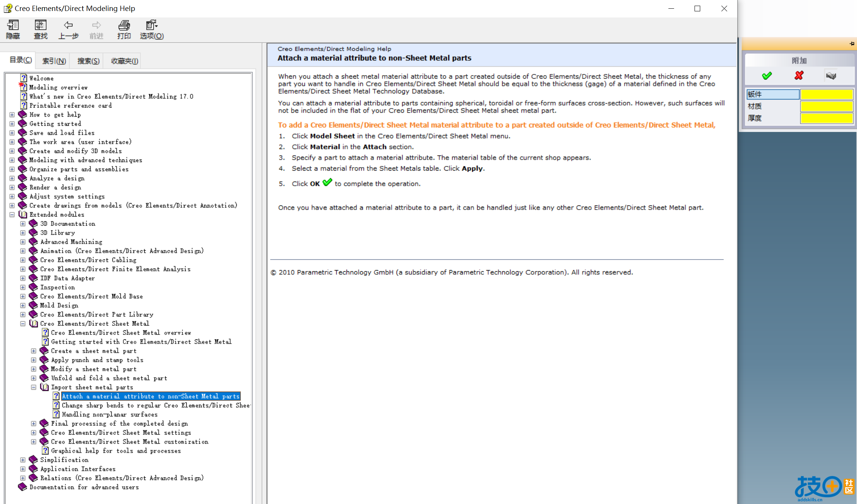The width and height of the screenshot is (857, 504).
Task: Select the 钣件 label in 附加 panel
Action: tap(773, 94)
